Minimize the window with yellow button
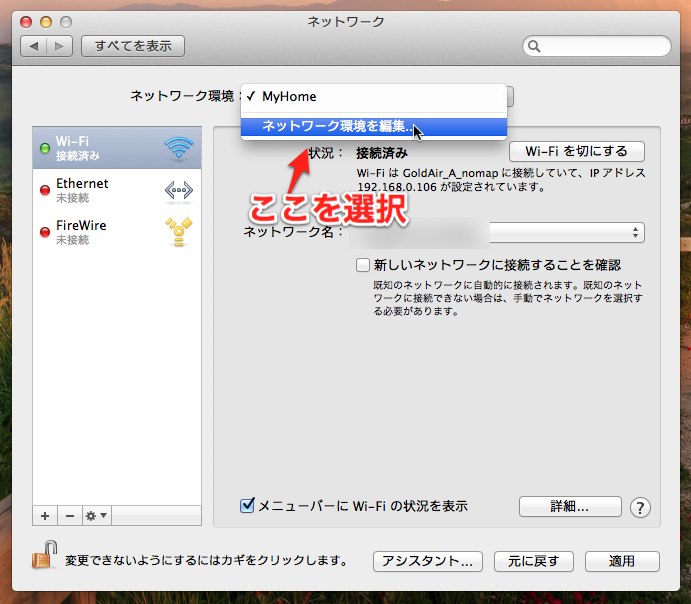The width and height of the screenshot is (691, 604). tap(46, 22)
